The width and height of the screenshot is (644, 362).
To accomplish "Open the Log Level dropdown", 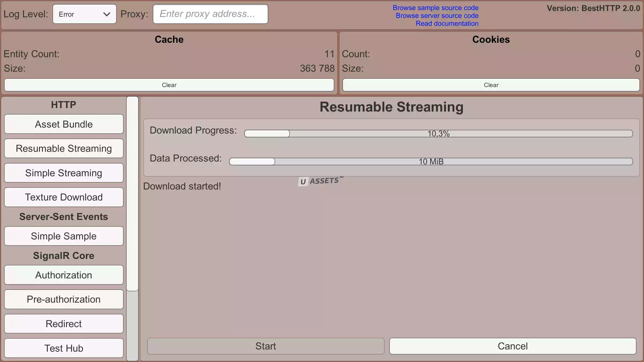I will pos(84,14).
